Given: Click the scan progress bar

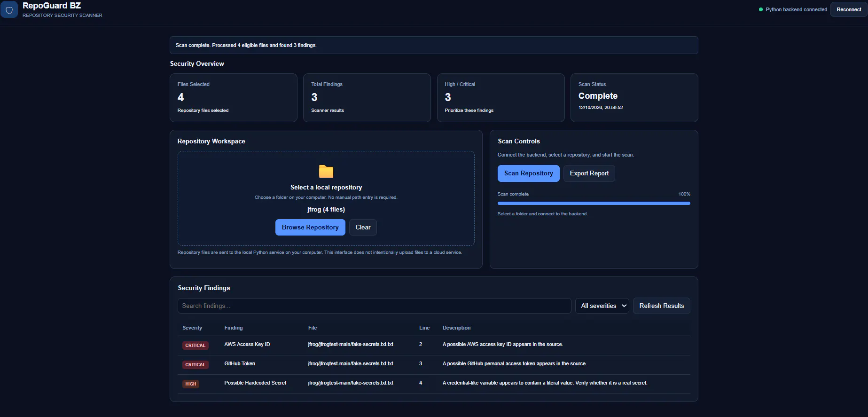Looking at the screenshot, I should click(x=594, y=204).
